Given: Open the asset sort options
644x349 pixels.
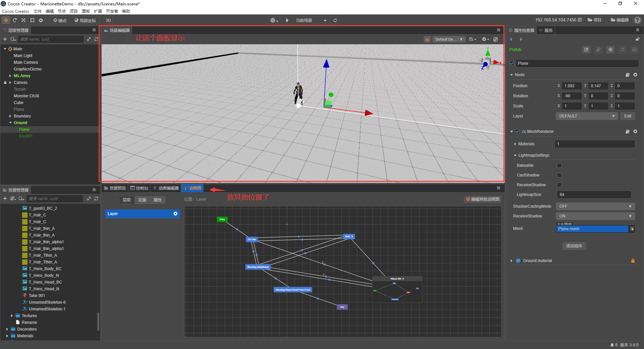Looking at the screenshot, I should [13, 199].
